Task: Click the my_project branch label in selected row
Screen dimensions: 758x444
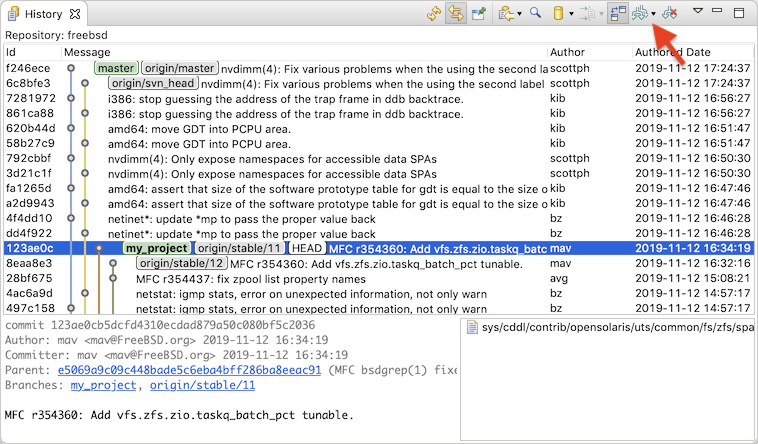Action: tap(157, 248)
